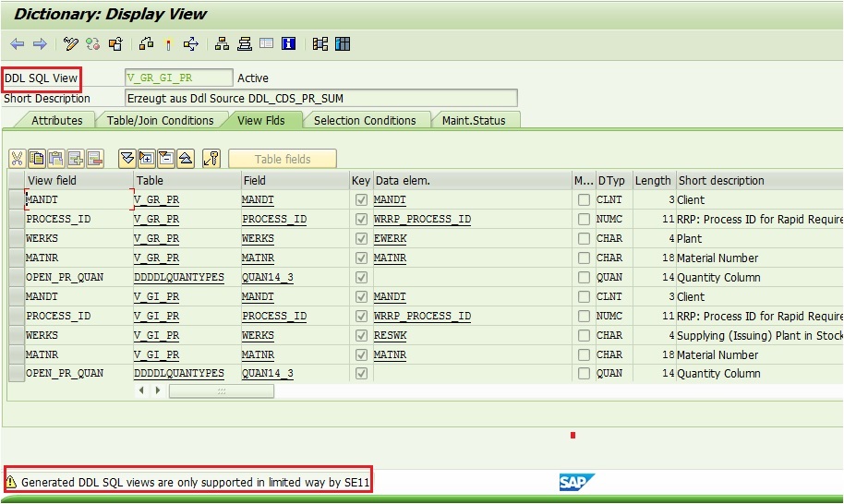Click the horizontal scrollbar thumb
The width and height of the screenshot is (844, 504).
(222, 391)
